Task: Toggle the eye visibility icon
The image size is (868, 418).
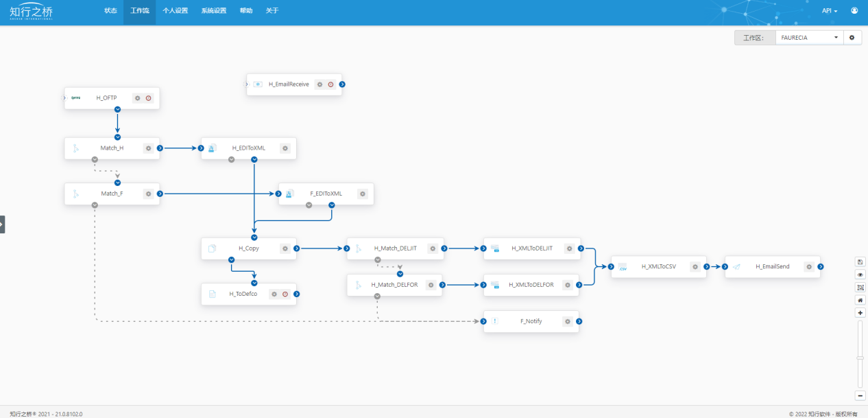Action: tap(860, 275)
